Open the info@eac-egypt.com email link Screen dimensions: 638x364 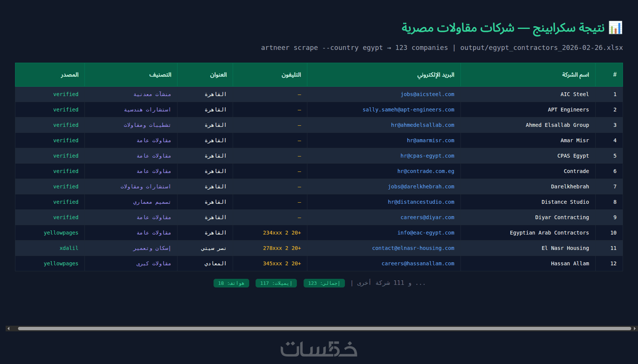click(x=426, y=233)
